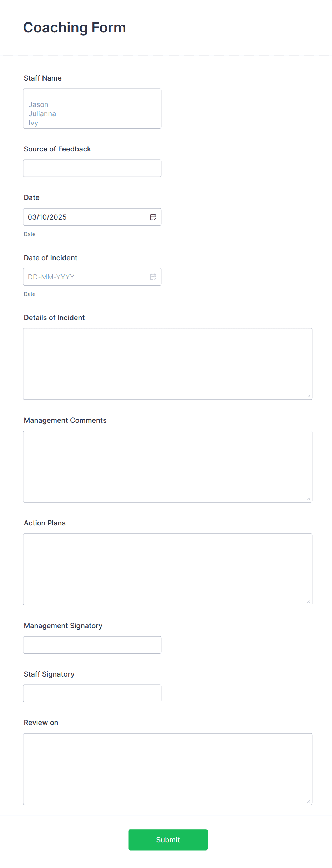This screenshot has width=332, height=868.
Task: Click the Coaching Form title heading
Action: tap(74, 27)
